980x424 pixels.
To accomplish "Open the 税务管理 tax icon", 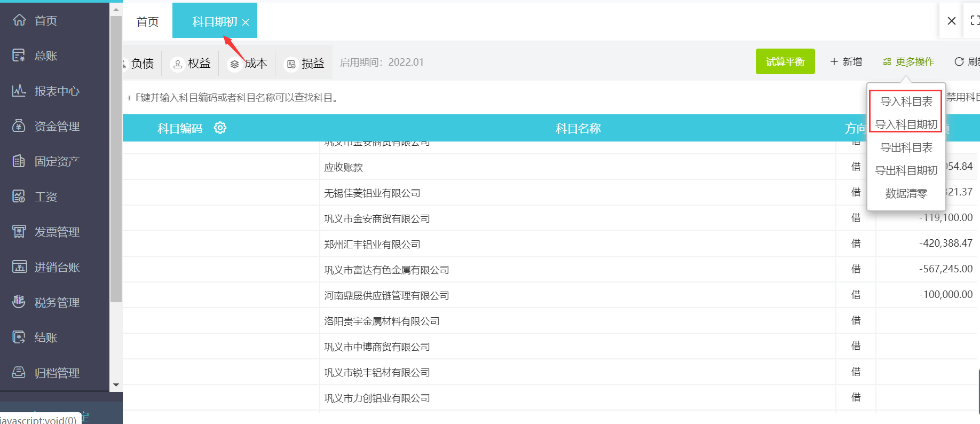I will [19, 302].
